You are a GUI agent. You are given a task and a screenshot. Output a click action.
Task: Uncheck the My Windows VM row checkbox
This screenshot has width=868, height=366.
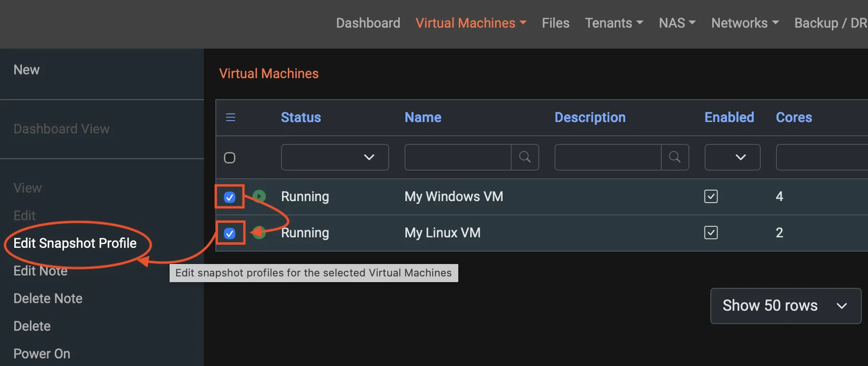pyautogui.click(x=230, y=197)
